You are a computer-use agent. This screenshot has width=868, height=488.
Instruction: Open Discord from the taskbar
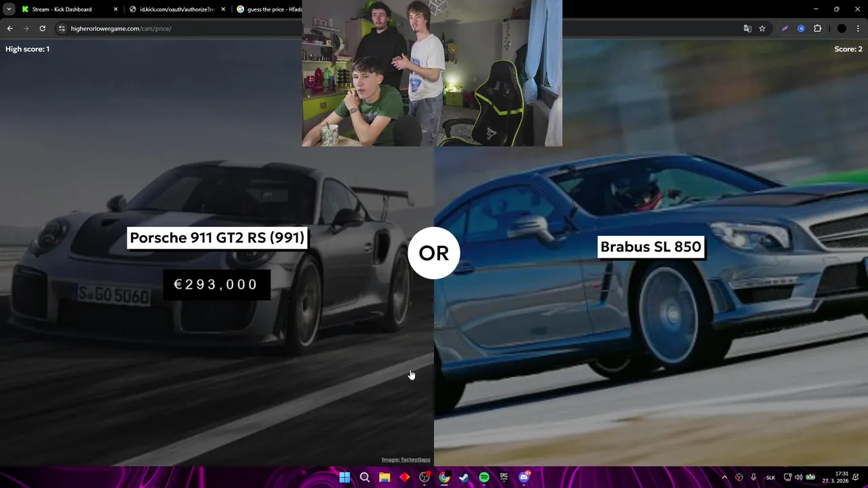click(524, 477)
